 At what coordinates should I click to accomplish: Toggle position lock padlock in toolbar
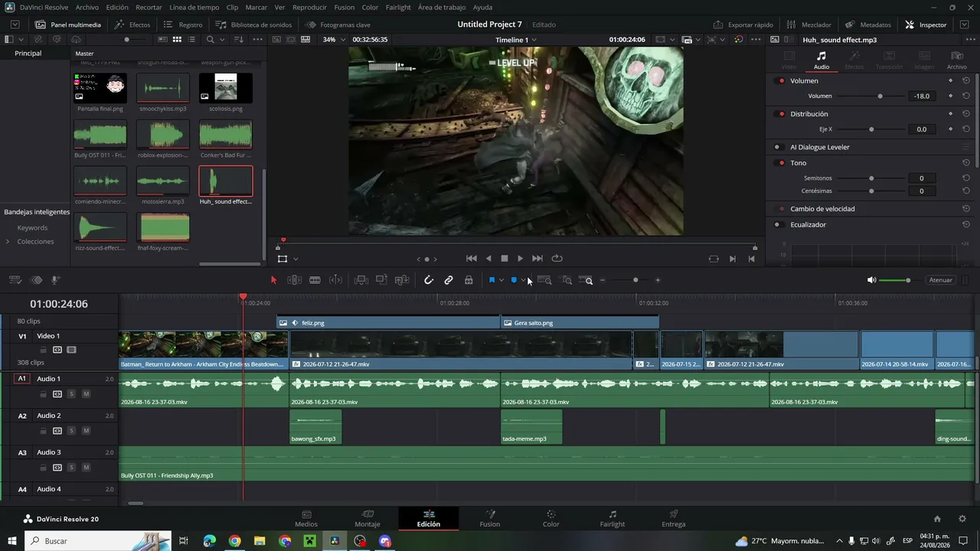click(469, 280)
